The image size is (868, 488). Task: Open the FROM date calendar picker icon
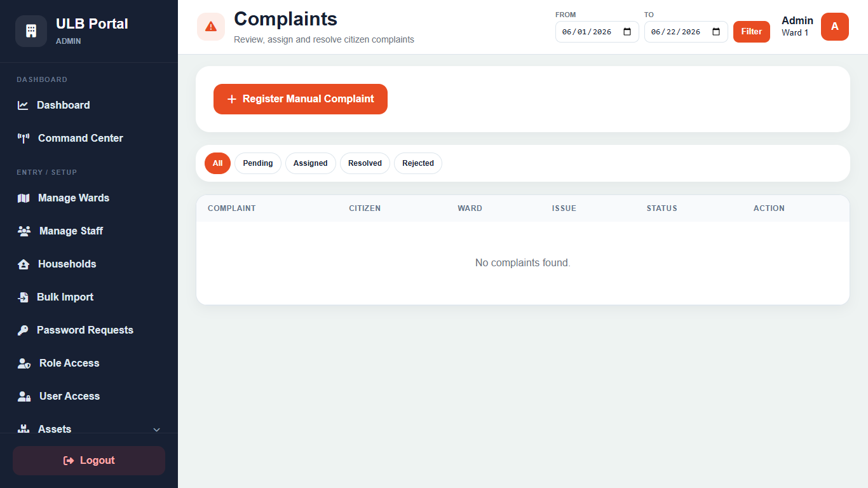[x=627, y=32]
